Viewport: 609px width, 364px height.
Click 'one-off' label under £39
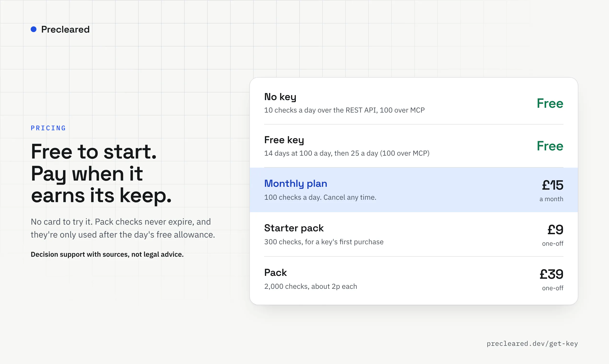tap(552, 288)
